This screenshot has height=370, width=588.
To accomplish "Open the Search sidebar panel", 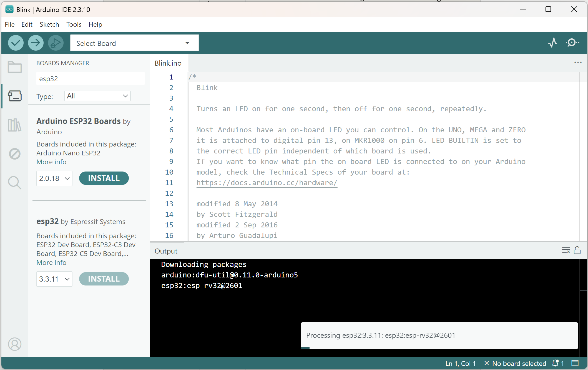I will (x=15, y=183).
